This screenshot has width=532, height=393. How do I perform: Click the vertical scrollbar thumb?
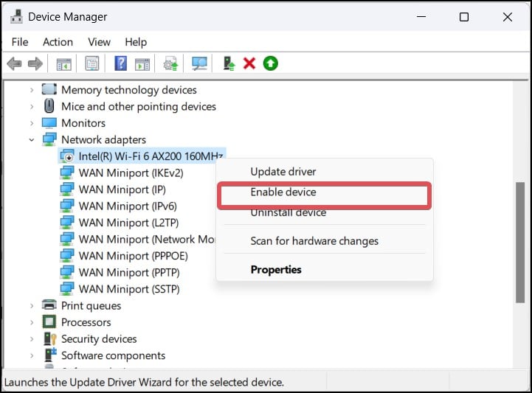pyautogui.click(x=520, y=242)
